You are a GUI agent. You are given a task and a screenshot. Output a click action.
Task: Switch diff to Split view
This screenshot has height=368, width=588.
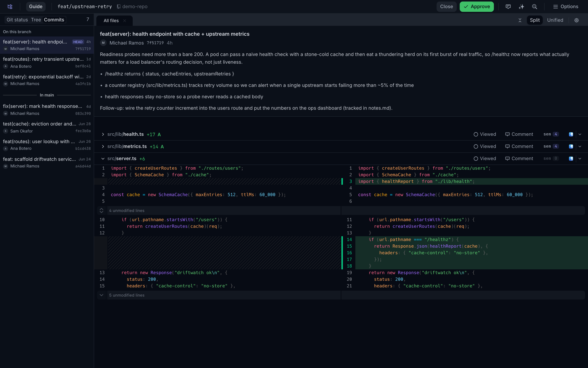point(534,20)
